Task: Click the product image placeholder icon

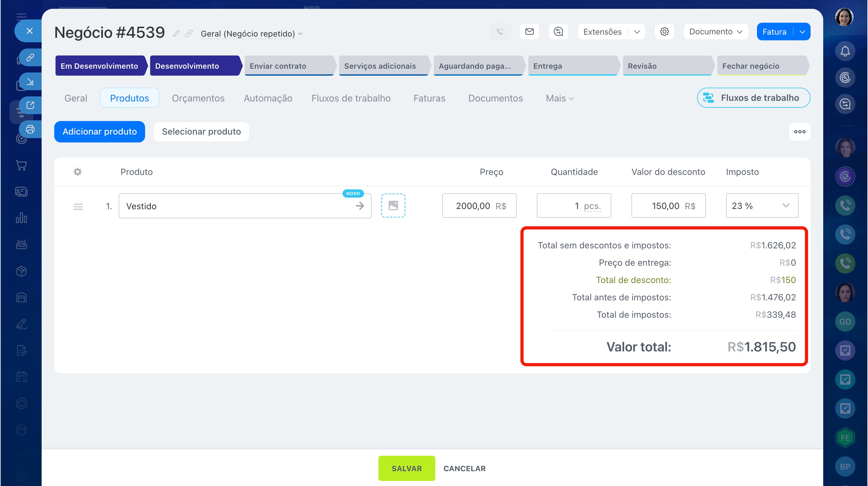Action: pyautogui.click(x=393, y=205)
